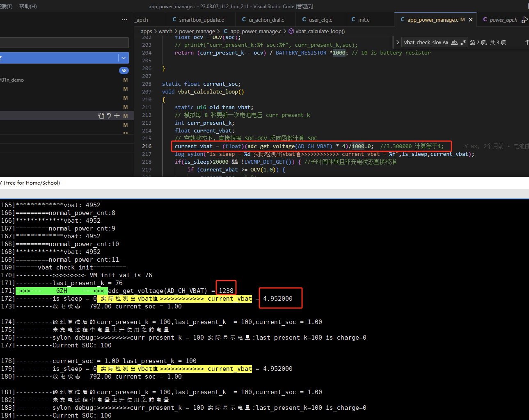
Task: Click log_sylon call on line 217
Action: pyautogui.click(x=189, y=154)
